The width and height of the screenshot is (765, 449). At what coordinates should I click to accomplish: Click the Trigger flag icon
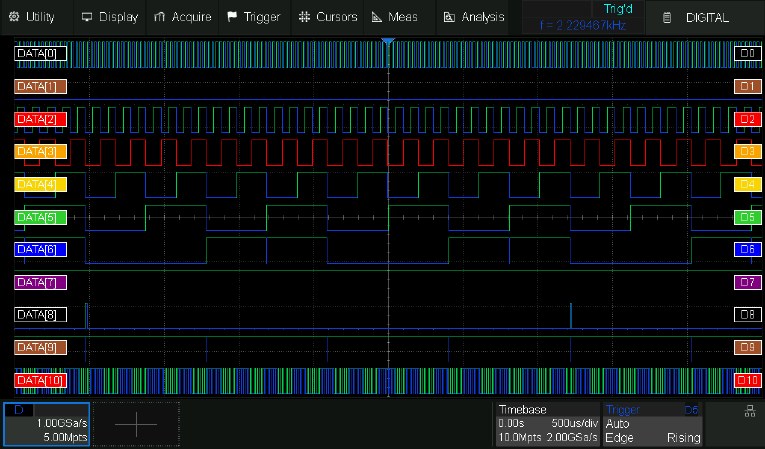tap(232, 17)
